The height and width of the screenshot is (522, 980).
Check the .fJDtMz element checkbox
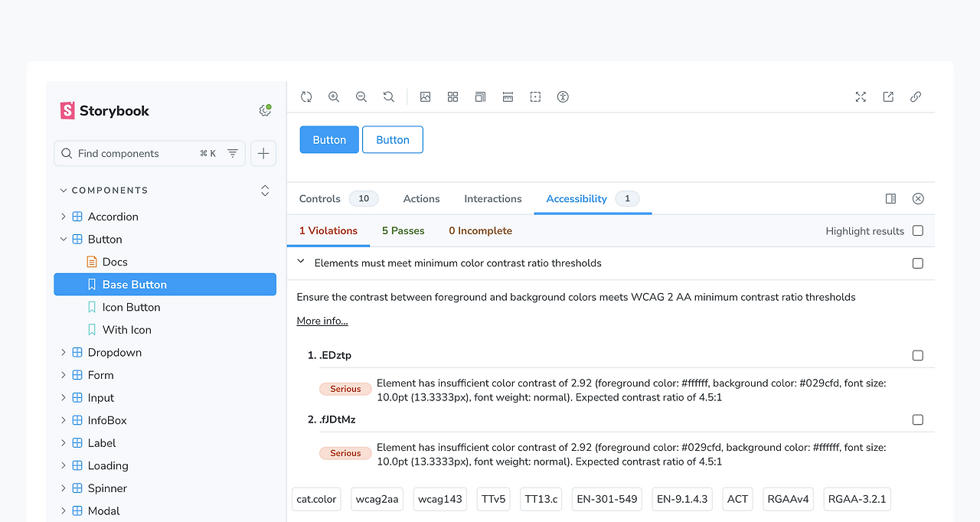point(918,419)
